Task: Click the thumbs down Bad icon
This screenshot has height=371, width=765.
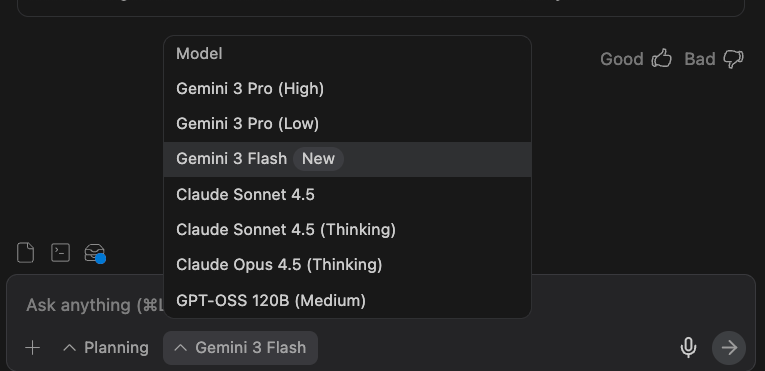Action: point(733,59)
